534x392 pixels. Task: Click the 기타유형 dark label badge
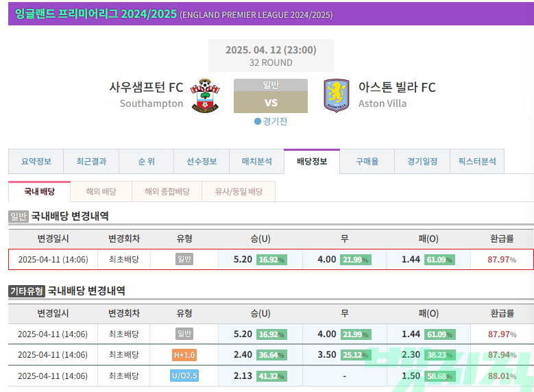tap(27, 291)
